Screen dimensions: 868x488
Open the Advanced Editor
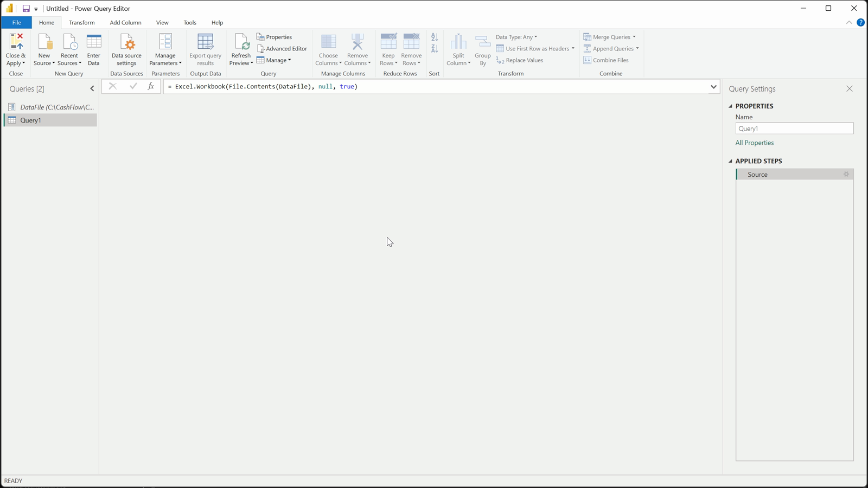pyautogui.click(x=282, y=49)
